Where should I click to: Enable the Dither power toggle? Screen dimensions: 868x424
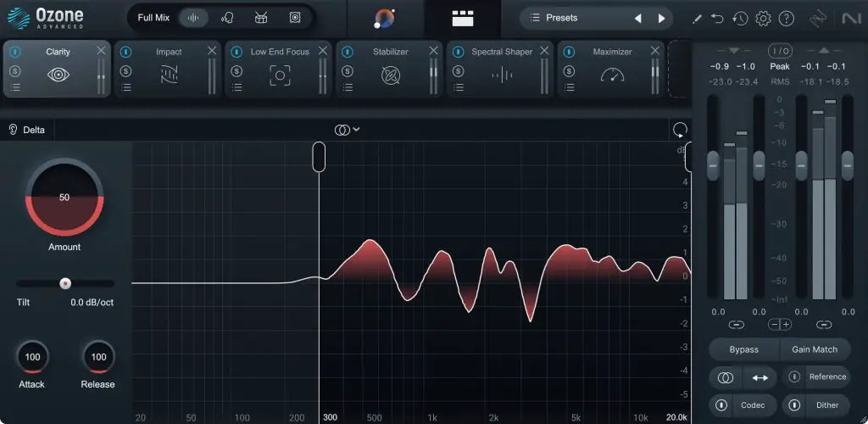[794, 405]
